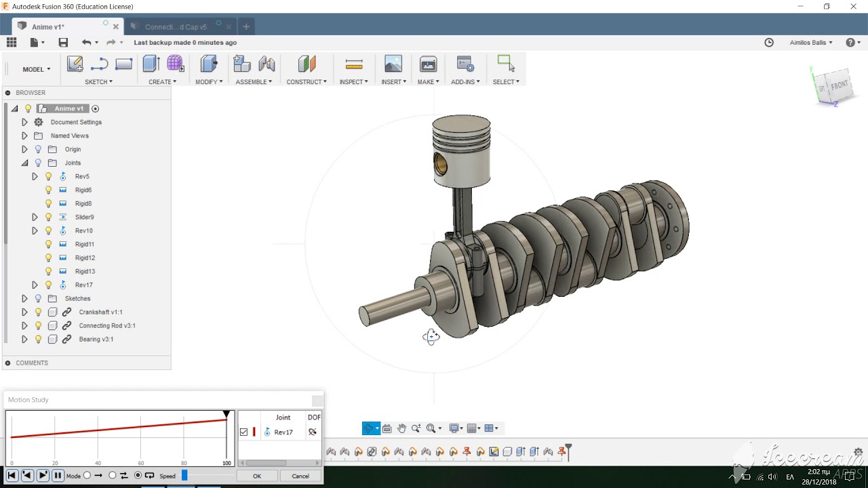Click Cancel in Motion Study dialog

300,476
